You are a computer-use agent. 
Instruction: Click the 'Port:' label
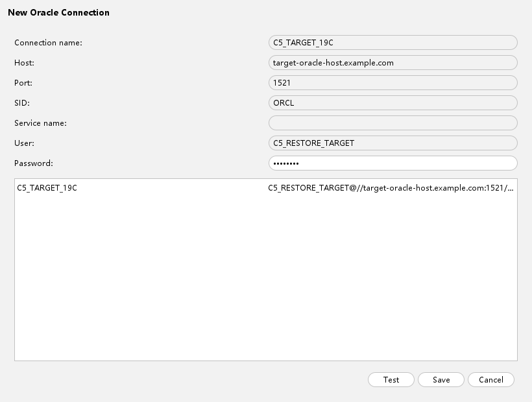(x=23, y=83)
